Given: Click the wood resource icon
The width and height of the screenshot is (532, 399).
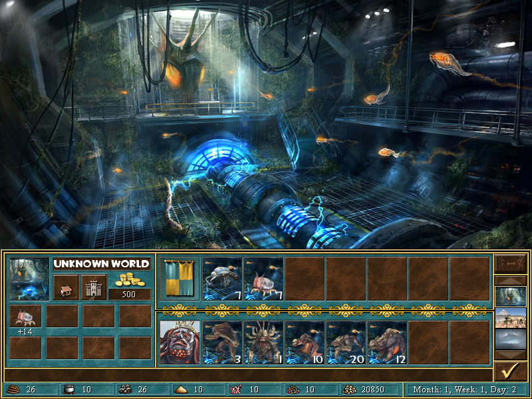Looking at the screenshot, I should [x=13, y=390].
